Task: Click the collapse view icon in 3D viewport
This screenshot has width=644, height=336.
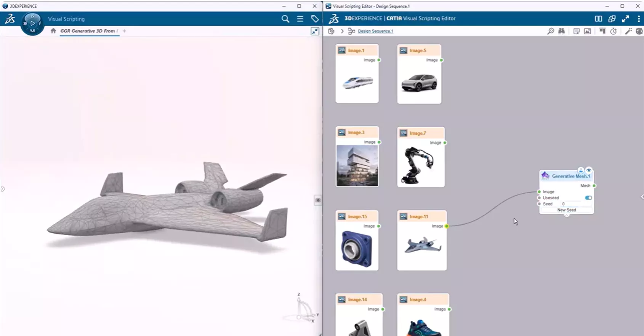Action: pos(315,32)
